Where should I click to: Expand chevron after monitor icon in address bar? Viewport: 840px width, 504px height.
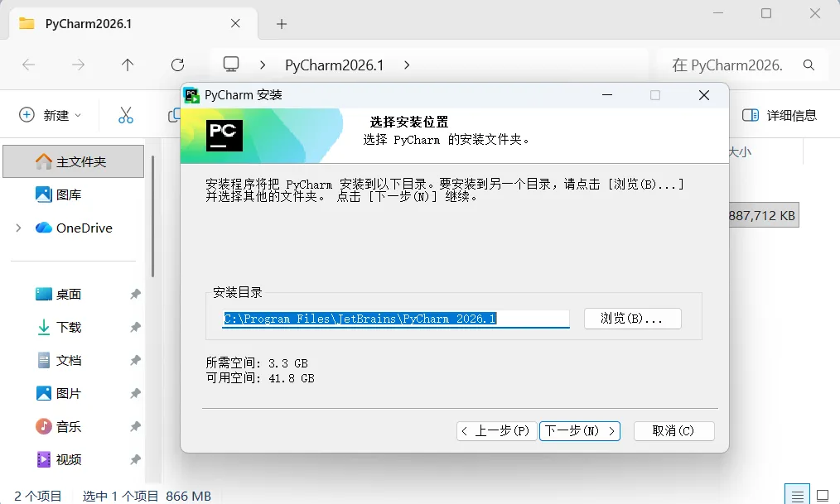[x=263, y=65]
